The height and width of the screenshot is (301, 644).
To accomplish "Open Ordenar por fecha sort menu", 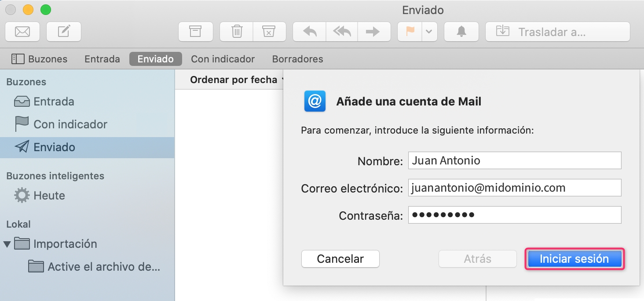I will (235, 80).
